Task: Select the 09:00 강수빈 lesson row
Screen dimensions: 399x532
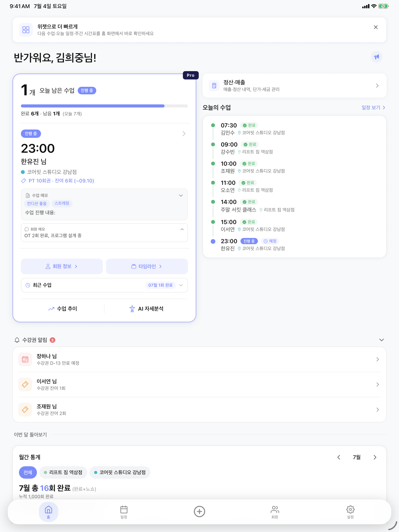Action: click(x=294, y=148)
